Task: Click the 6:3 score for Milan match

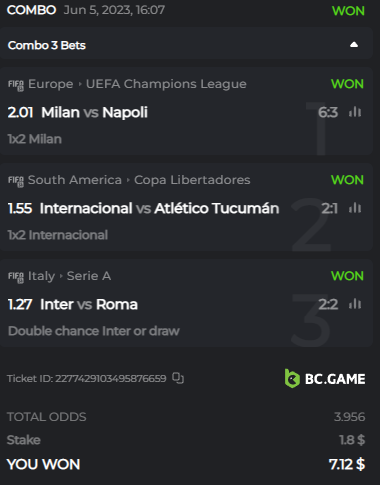Action: 328,112
